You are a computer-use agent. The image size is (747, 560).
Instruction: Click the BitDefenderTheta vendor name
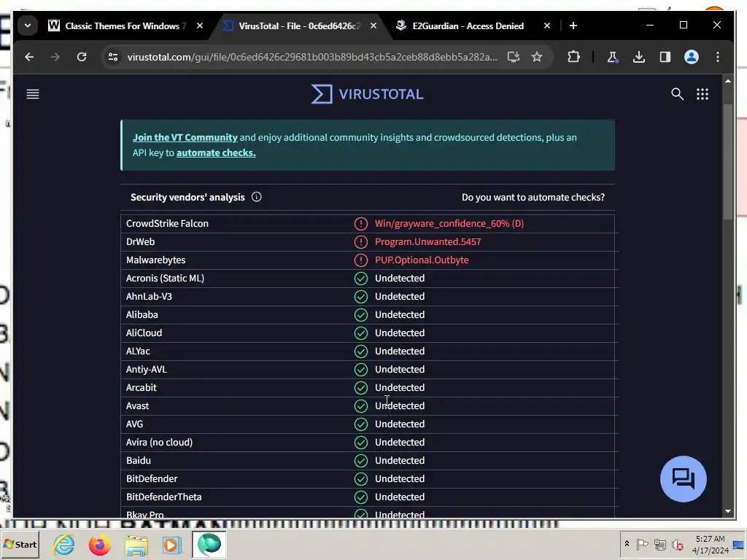(x=163, y=497)
